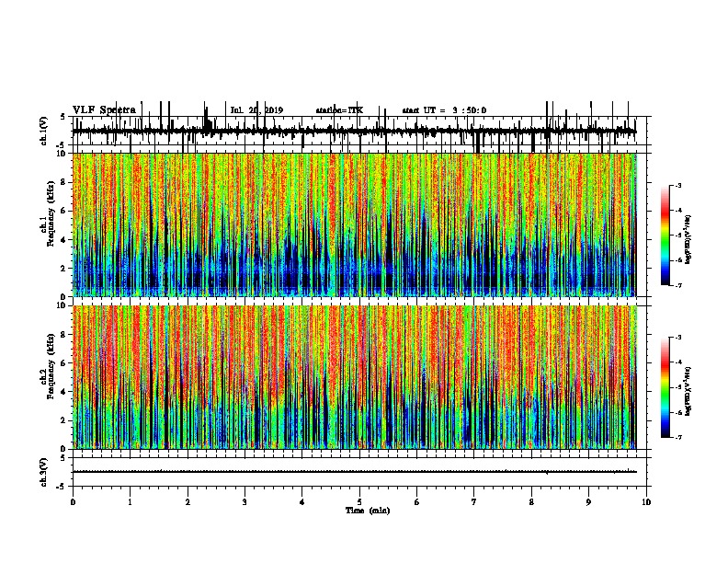Click the log(PSD) label beside ch.2 color bar

[688, 391]
